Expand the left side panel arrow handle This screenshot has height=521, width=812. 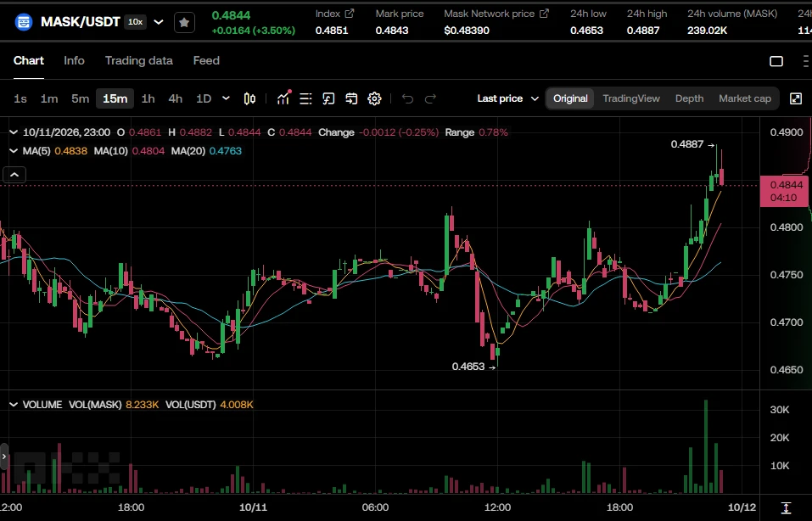[4, 457]
